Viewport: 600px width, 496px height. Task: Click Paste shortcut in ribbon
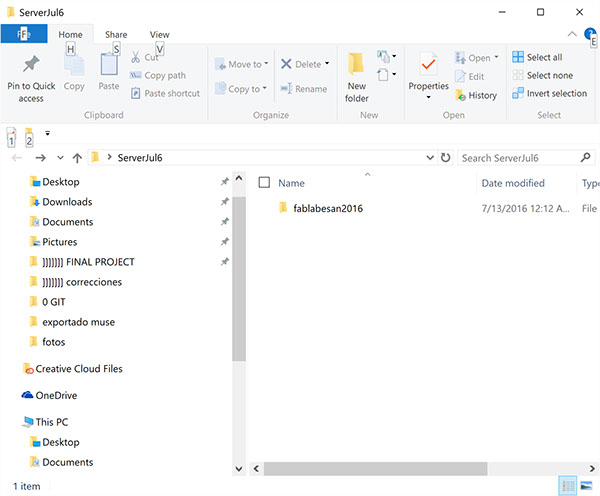tap(165, 93)
